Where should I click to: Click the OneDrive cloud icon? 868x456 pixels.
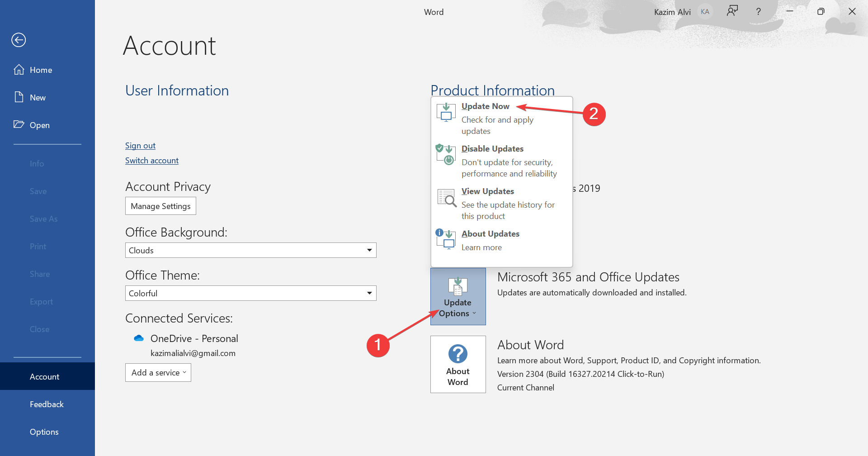(139, 338)
